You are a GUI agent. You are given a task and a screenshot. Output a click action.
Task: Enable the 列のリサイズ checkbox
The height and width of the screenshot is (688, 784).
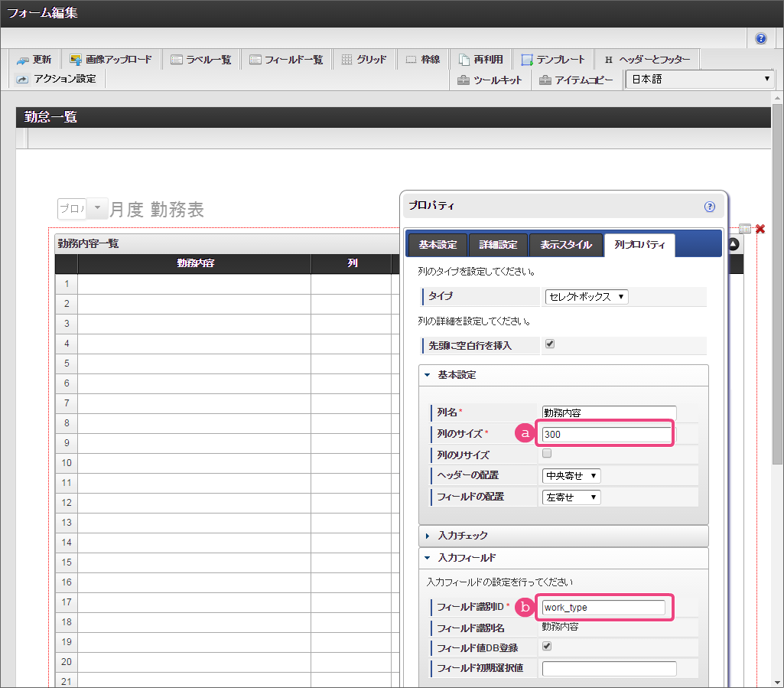coord(547,454)
